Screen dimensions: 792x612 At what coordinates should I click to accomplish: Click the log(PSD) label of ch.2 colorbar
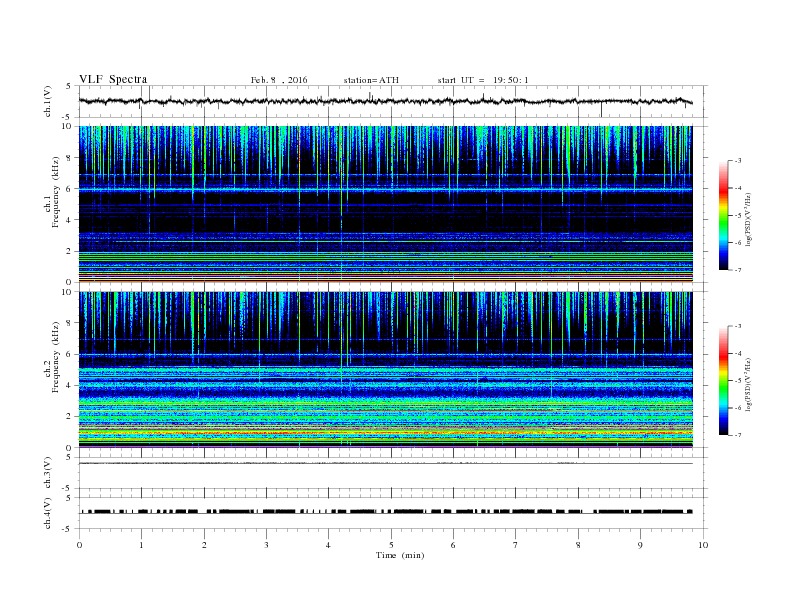click(749, 384)
